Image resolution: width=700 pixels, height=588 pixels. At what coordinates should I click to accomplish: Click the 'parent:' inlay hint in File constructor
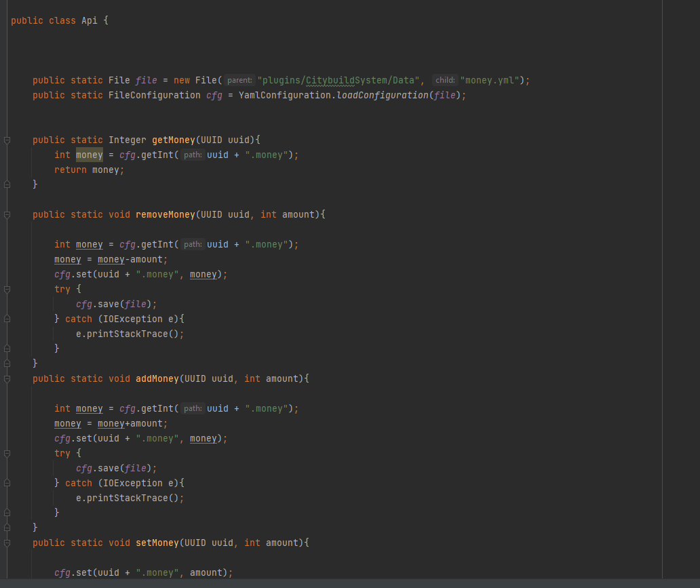(x=240, y=81)
